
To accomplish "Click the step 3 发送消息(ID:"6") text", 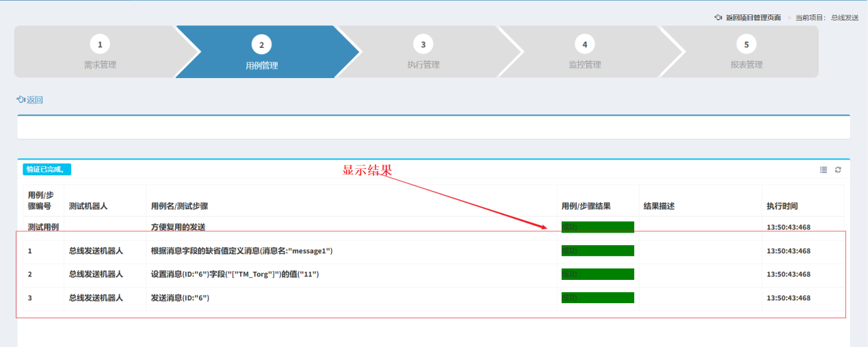I will click(x=180, y=298).
